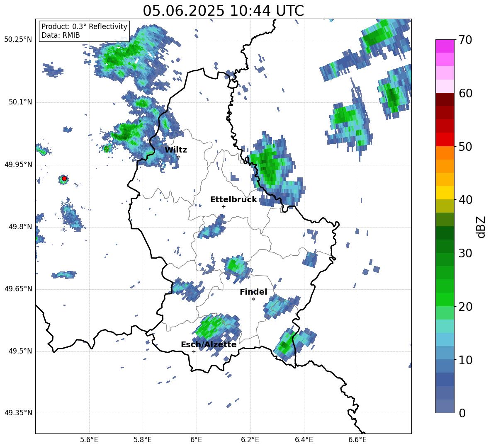Click the 49.5°N latitude label

20,351
